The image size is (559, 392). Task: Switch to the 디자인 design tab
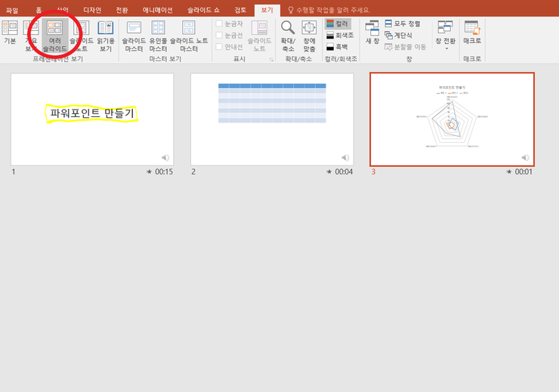92,10
